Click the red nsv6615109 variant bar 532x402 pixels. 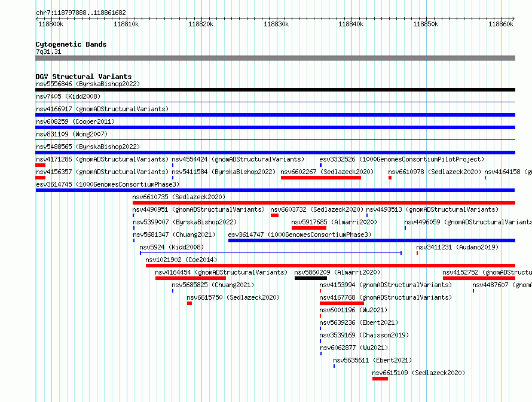click(380, 379)
